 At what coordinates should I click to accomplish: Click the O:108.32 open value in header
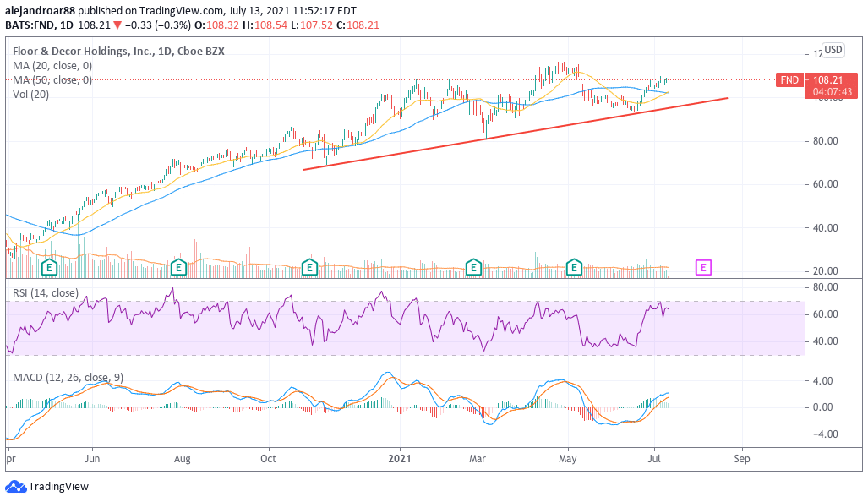point(216,25)
